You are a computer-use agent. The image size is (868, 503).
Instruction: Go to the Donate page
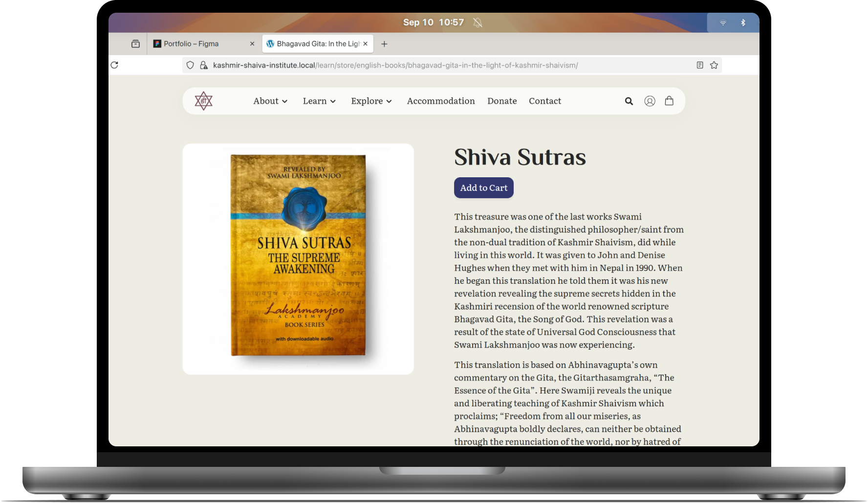[x=502, y=101]
